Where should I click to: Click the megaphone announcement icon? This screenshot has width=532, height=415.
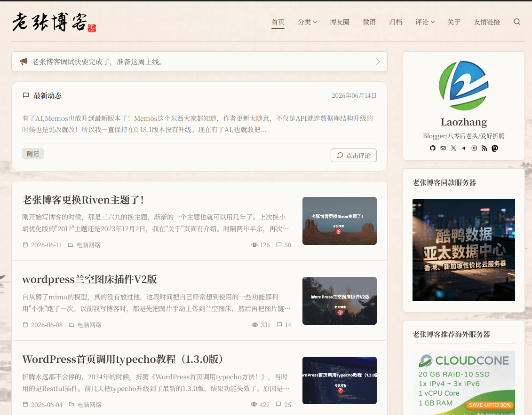coord(24,62)
